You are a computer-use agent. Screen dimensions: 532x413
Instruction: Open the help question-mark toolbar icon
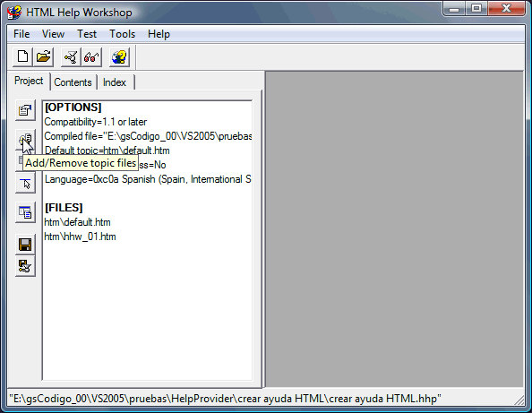119,56
